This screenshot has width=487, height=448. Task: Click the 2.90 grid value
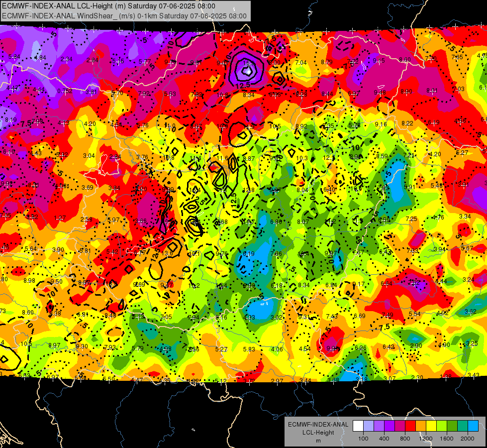416,346
